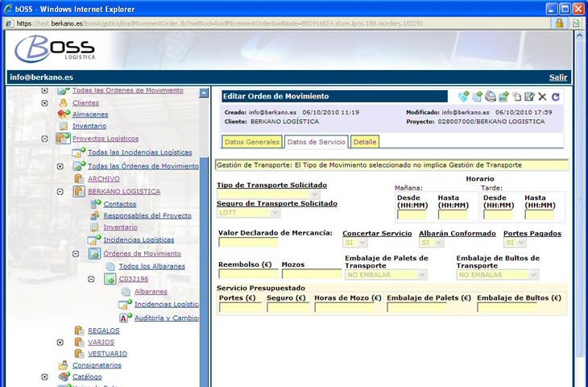This screenshot has height=387, width=588.
Task: Click the Reembolso (€) input field
Action: (x=247, y=274)
